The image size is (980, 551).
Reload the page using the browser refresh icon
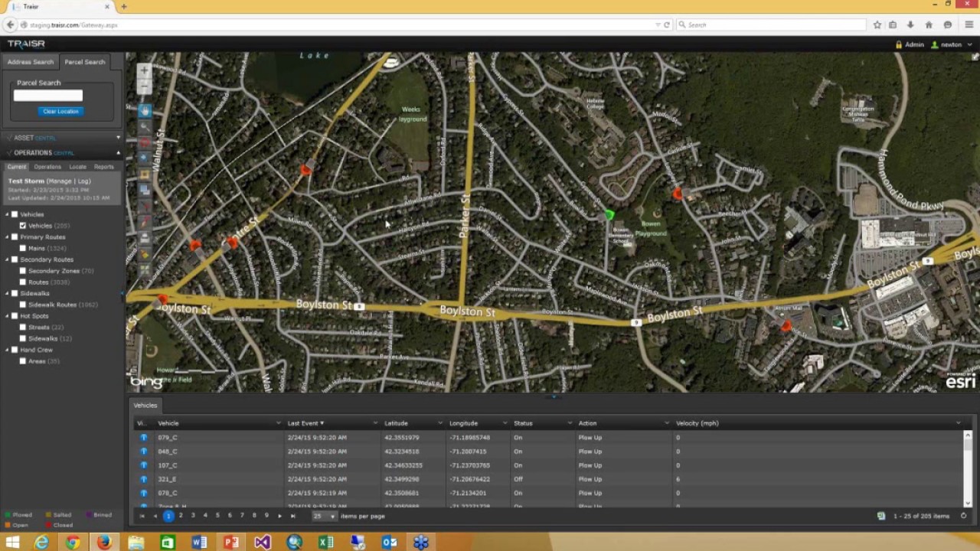(667, 25)
